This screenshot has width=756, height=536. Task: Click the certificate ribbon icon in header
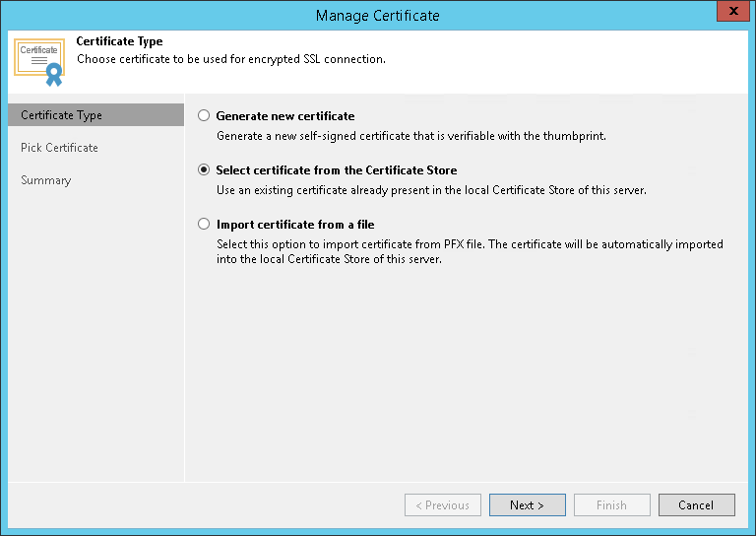tap(39, 61)
